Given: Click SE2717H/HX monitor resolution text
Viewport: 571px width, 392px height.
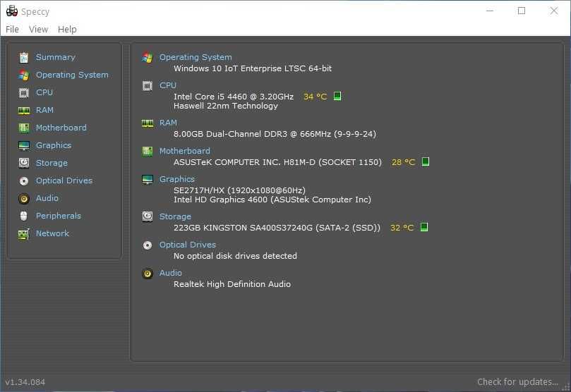Looking at the screenshot, I should click(239, 190).
